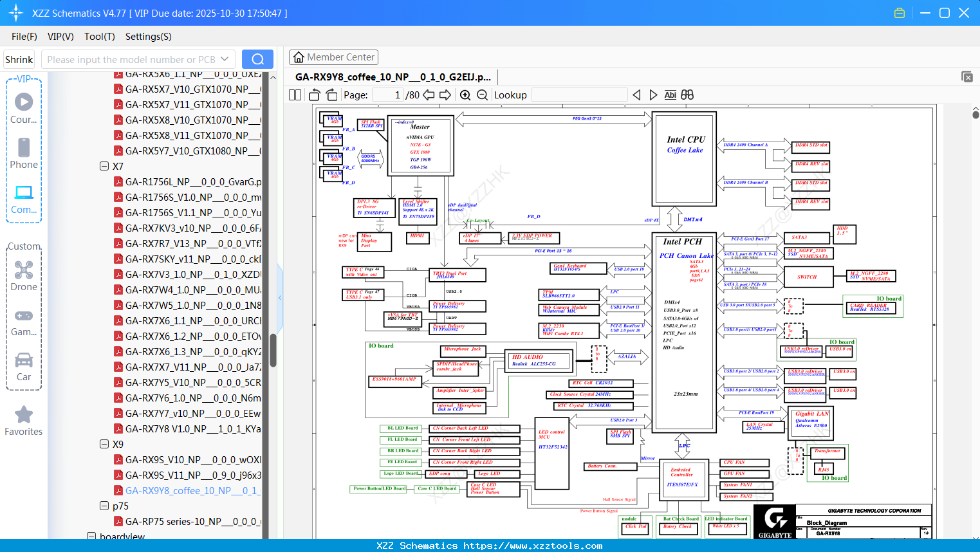Click the file tree vertical scrollbar thumb

coord(273,349)
